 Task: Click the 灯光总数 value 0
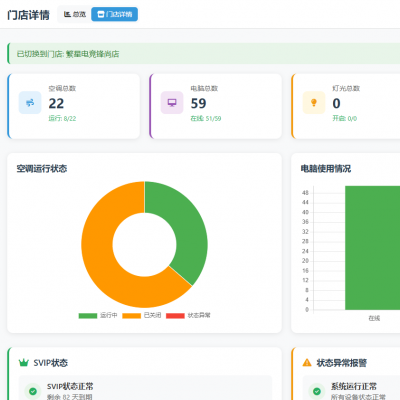click(336, 104)
